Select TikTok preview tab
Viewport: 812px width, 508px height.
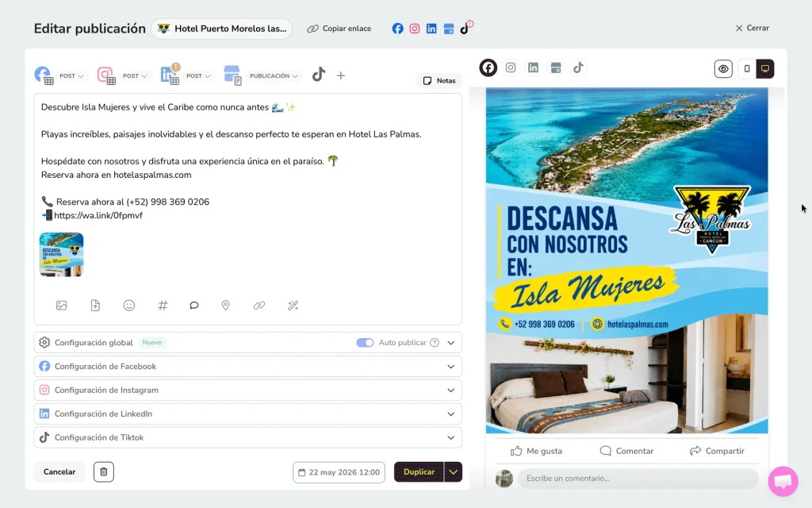click(578, 68)
